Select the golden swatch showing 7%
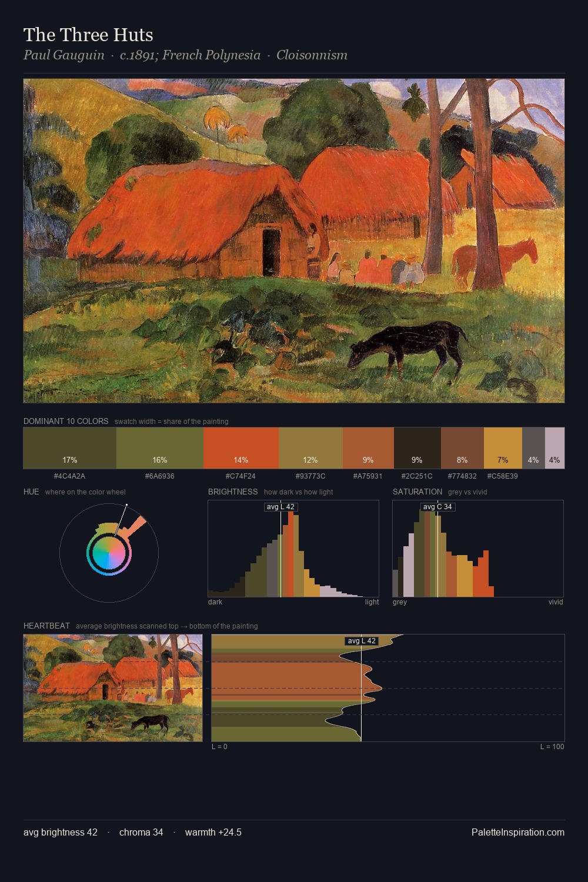588x882 pixels. [503, 448]
